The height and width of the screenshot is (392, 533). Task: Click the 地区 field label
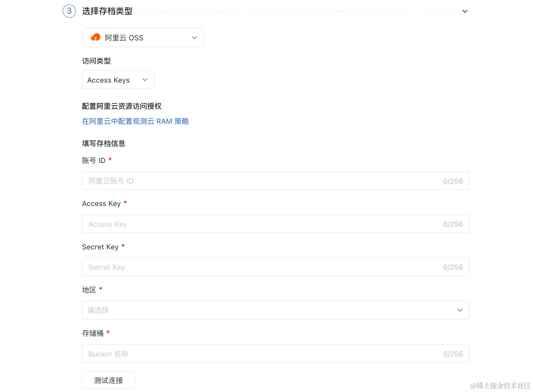pyautogui.click(x=89, y=290)
